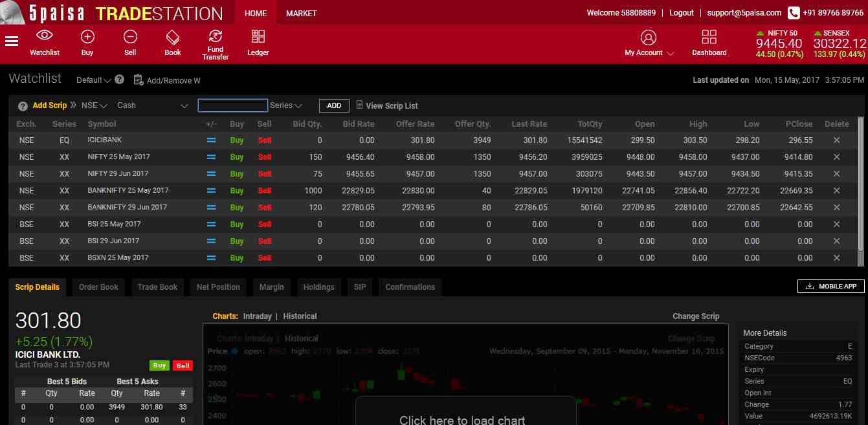Click the Buy plus icon in toolbar
The image size is (868, 425).
point(87,37)
